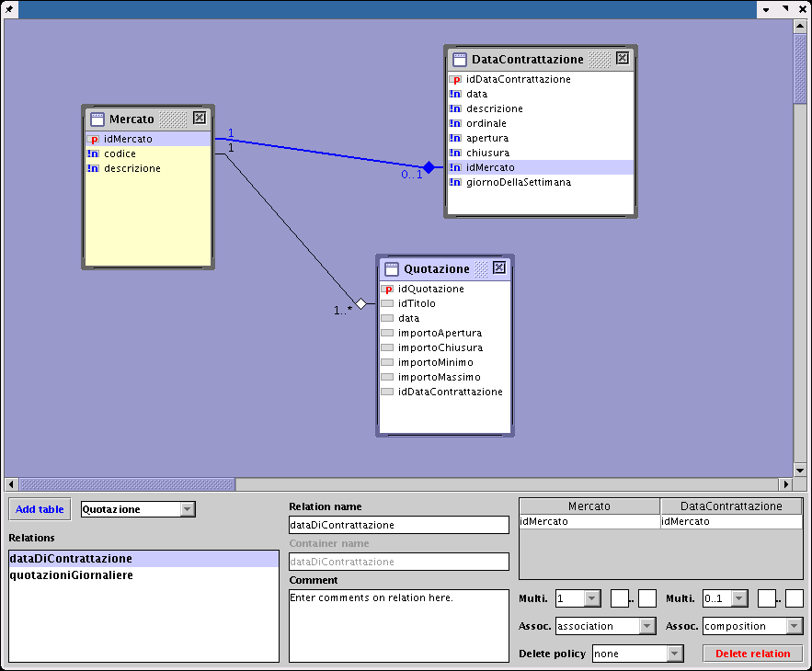Click not-null icon beside ordinale field
Image resolution: width=812 pixels, height=671 pixels.
coord(455,123)
